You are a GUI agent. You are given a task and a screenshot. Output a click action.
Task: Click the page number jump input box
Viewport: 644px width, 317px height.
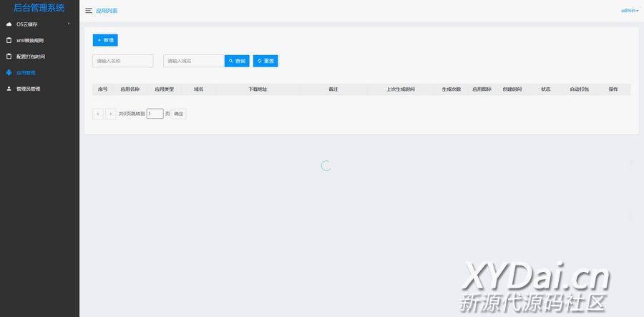(155, 114)
